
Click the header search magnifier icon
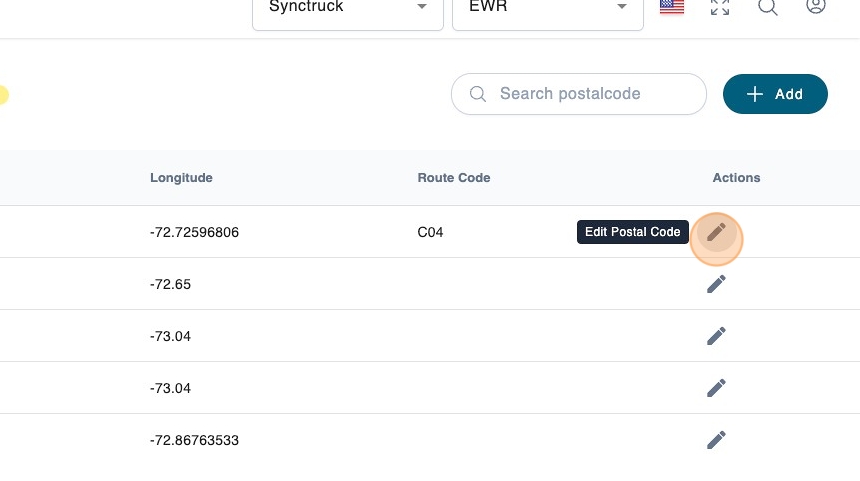[768, 7]
